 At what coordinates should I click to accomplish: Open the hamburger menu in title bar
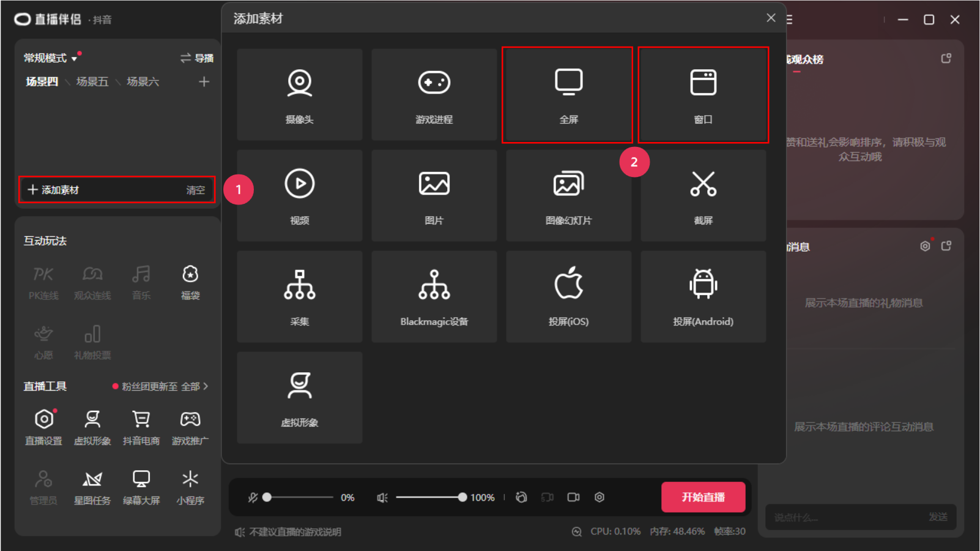point(789,20)
